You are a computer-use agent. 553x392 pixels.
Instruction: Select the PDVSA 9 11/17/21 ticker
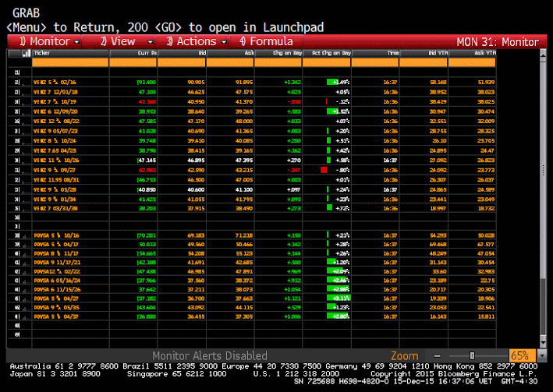pos(57,263)
